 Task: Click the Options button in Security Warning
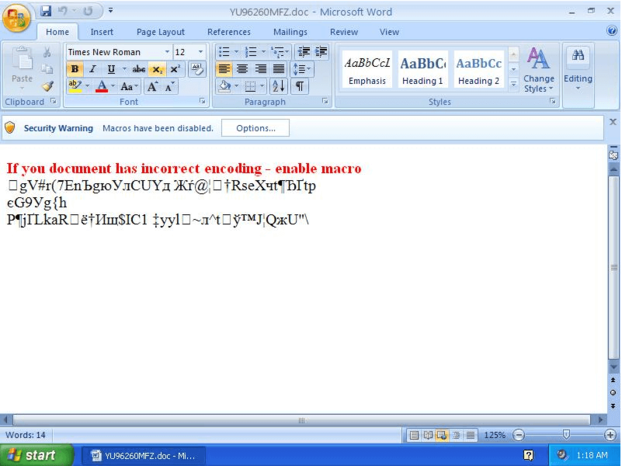click(x=256, y=128)
